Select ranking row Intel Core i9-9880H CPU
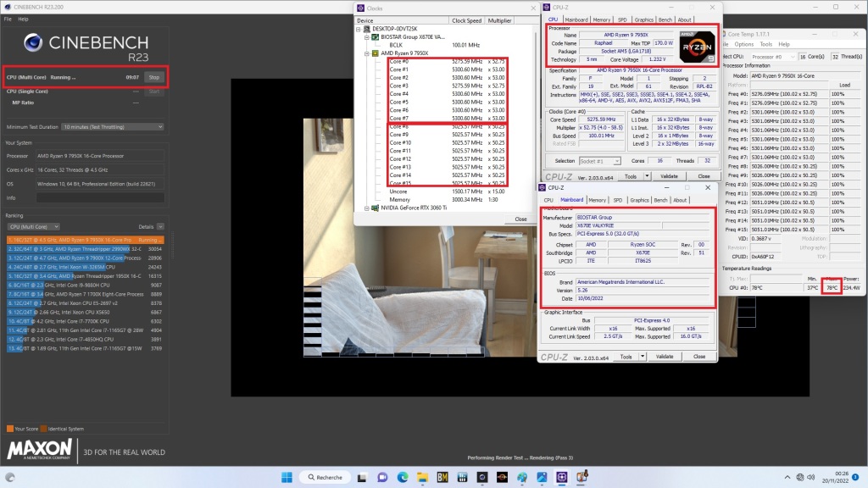This screenshot has width=868, height=488. click(86, 285)
